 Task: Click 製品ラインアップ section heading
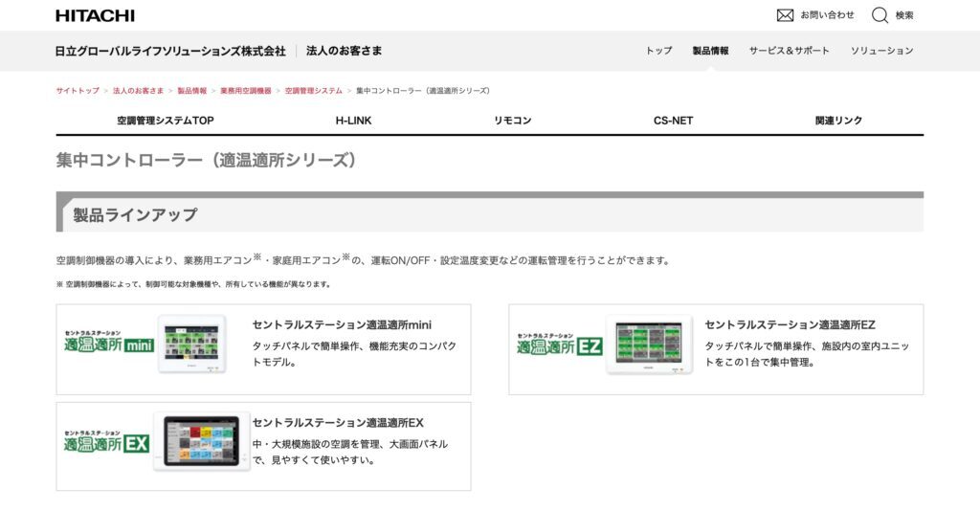click(x=135, y=215)
